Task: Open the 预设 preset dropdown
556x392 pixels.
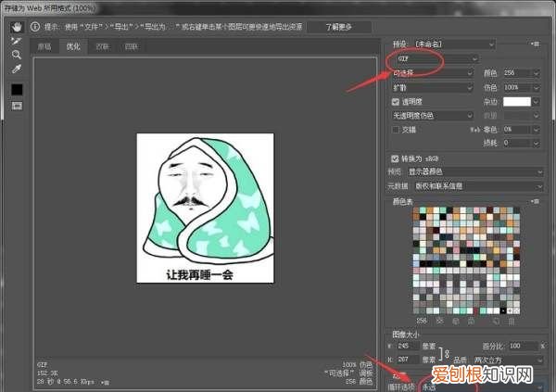Action: (455, 44)
